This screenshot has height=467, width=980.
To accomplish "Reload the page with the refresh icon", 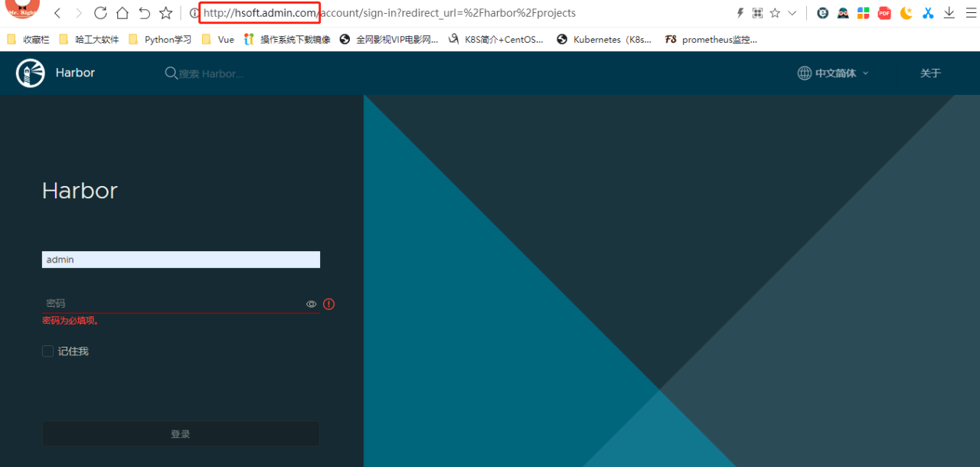I will (x=100, y=13).
